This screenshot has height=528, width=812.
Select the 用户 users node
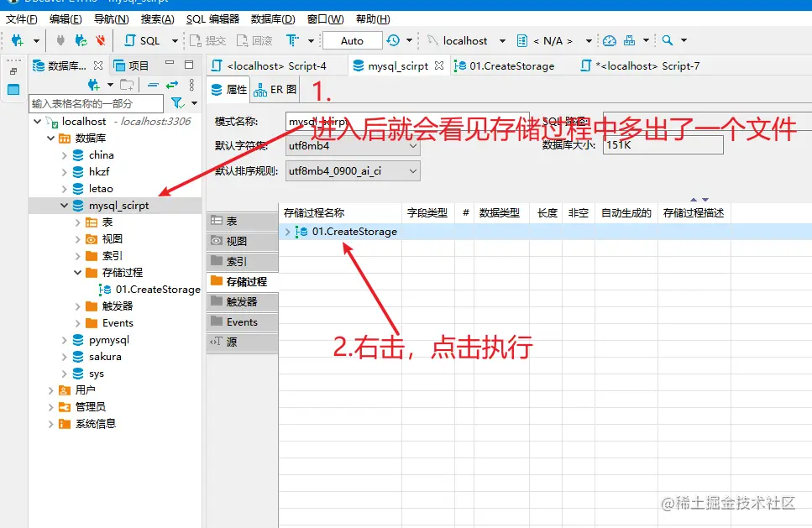click(76, 390)
